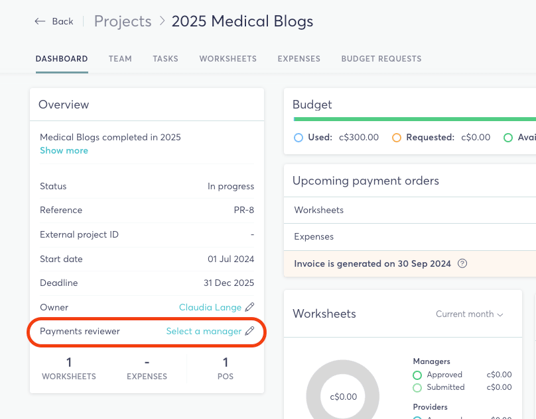Click the Back arrow icon
The image size is (536, 419).
coord(40,22)
